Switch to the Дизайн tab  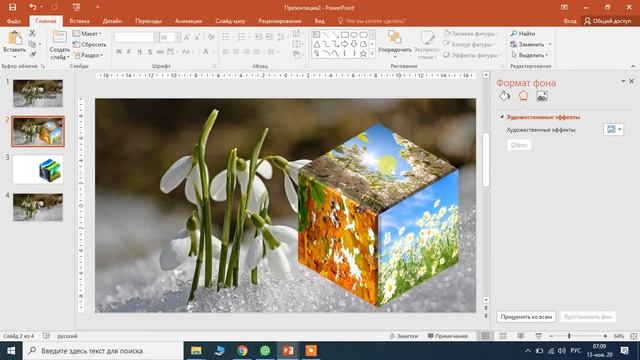(x=112, y=21)
